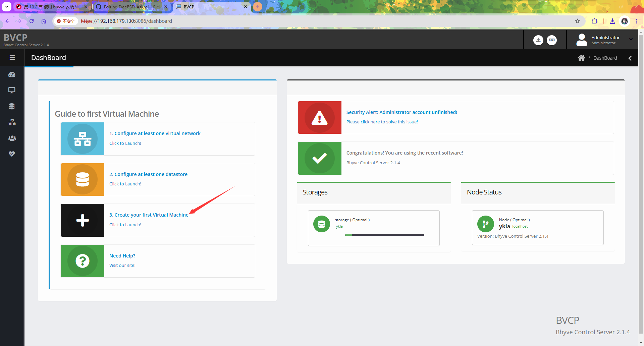This screenshot has width=644, height=346.
Task: Open network topology sidebar icon
Action: [x=12, y=122]
